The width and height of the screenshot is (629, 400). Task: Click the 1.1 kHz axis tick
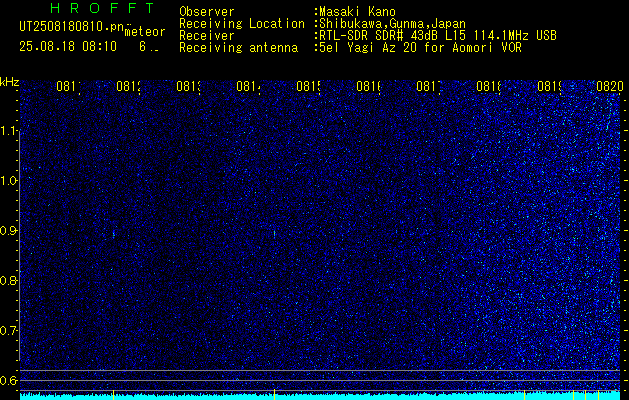pyautogui.click(x=8, y=130)
